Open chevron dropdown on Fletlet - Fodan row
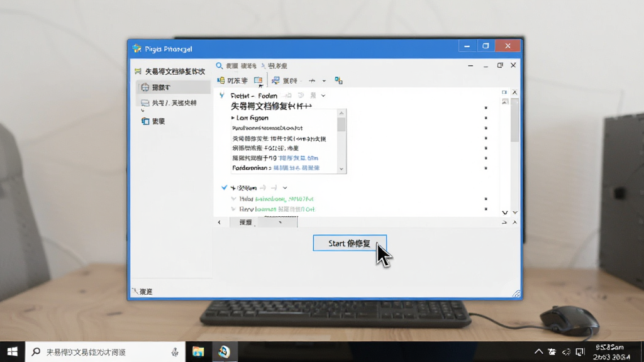This screenshot has height=362, width=644. (x=323, y=96)
